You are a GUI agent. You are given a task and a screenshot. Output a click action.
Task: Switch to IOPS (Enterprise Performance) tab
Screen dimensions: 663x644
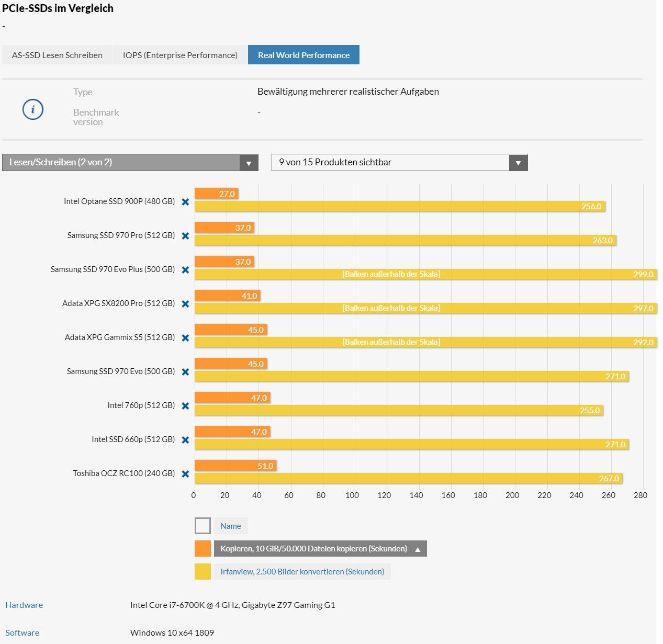180,55
